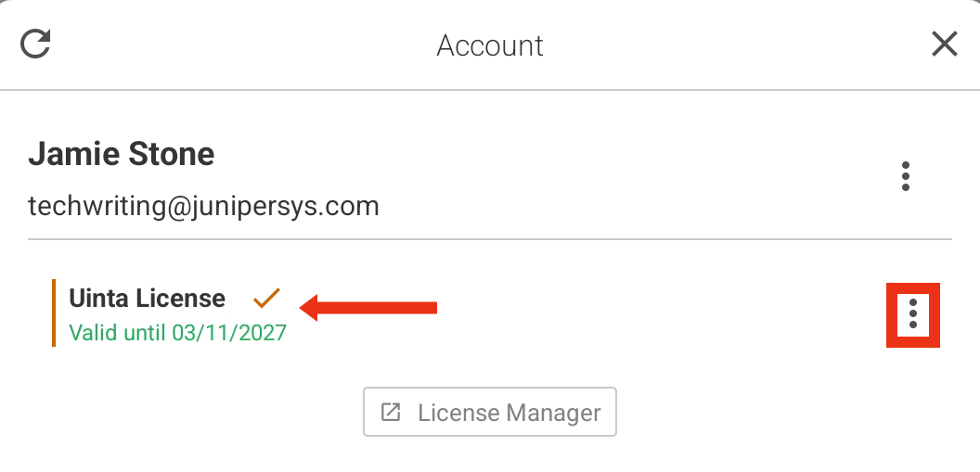Image resolution: width=980 pixels, height=472 pixels.
Task: Click the techwriting@junipersys.com email address
Action: click(204, 206)
